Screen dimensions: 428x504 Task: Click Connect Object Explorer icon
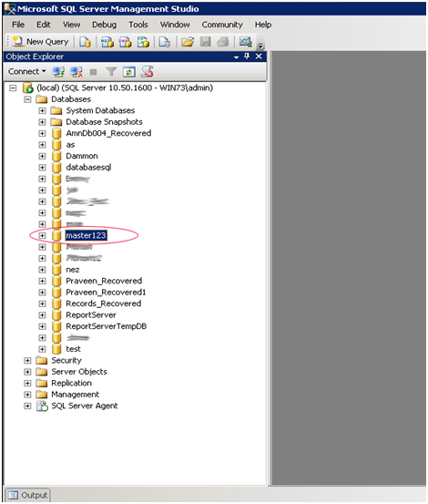click(58, 72)
